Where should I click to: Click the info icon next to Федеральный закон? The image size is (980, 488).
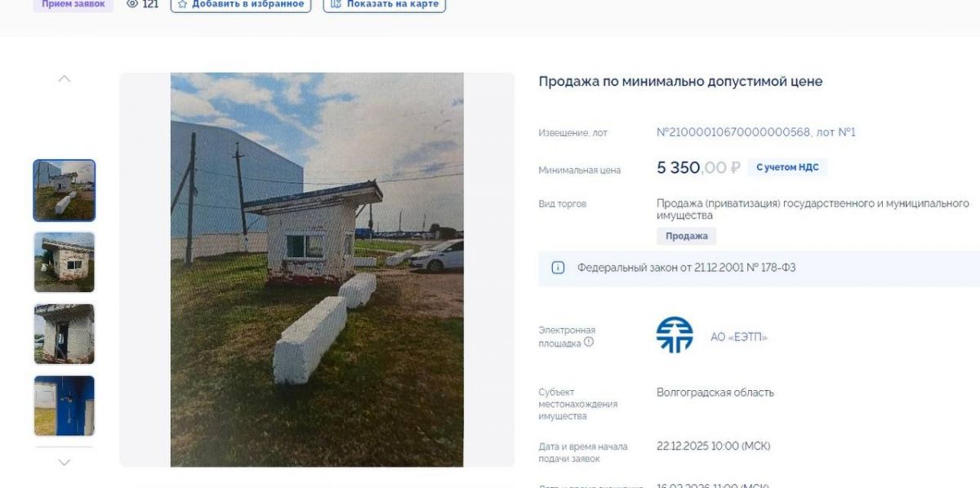(x=558, y=268)
